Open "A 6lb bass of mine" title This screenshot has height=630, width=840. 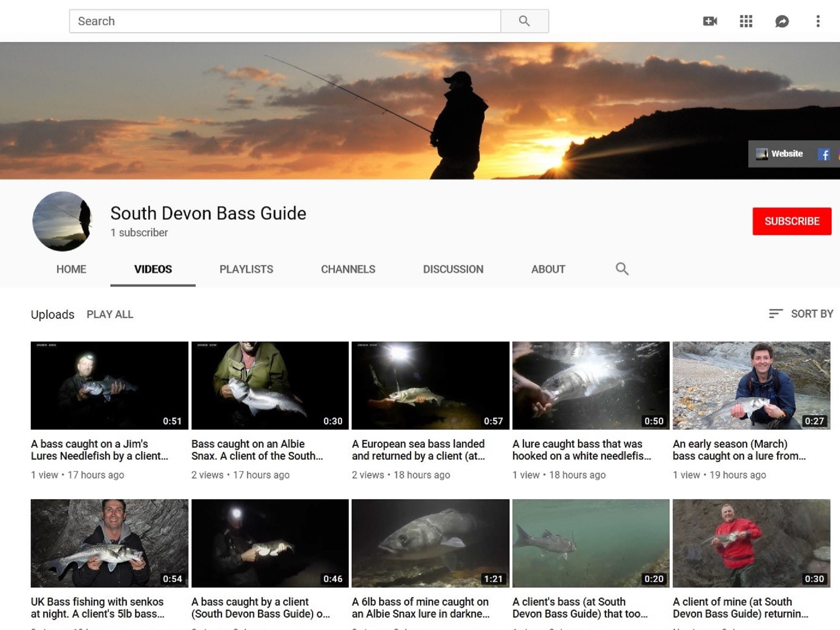tap(420, 607)
